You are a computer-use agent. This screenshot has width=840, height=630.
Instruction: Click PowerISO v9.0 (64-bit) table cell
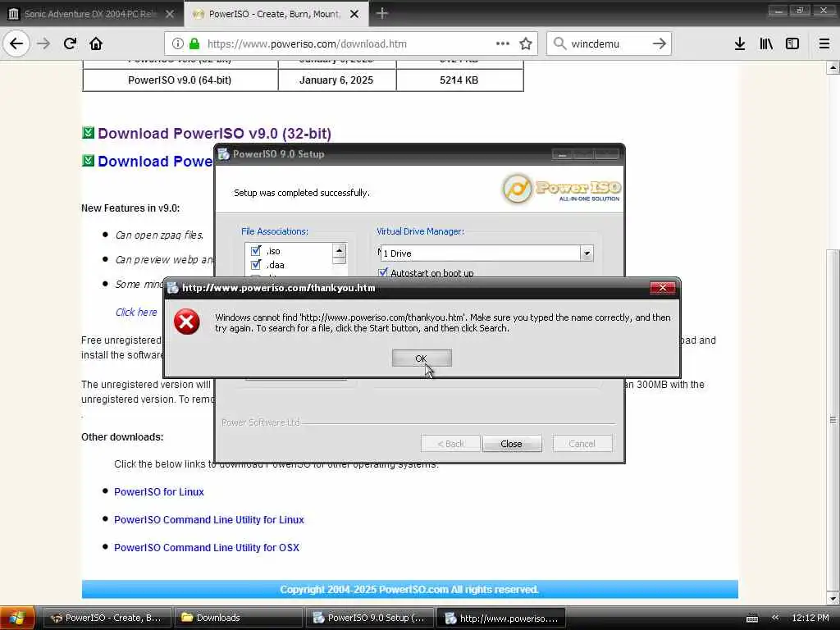click(180, 80)
